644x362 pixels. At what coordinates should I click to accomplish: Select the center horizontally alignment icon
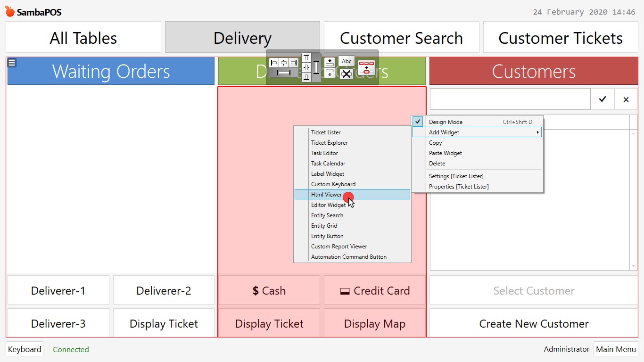point(285,63)
